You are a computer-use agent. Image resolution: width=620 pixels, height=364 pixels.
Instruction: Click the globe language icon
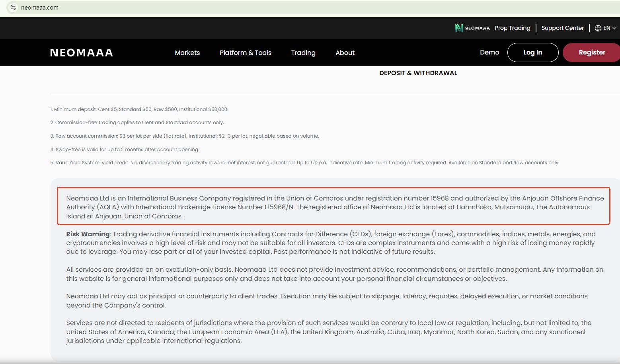coord(598,28)
